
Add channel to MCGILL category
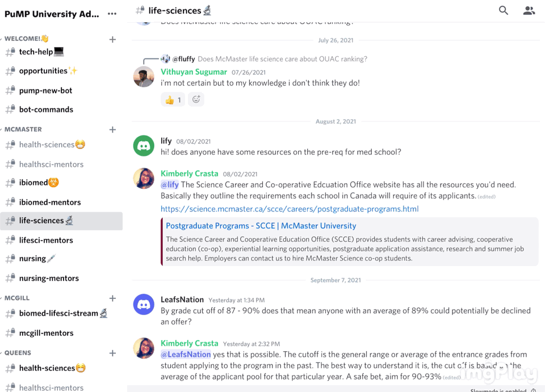[x=112, y=298]
